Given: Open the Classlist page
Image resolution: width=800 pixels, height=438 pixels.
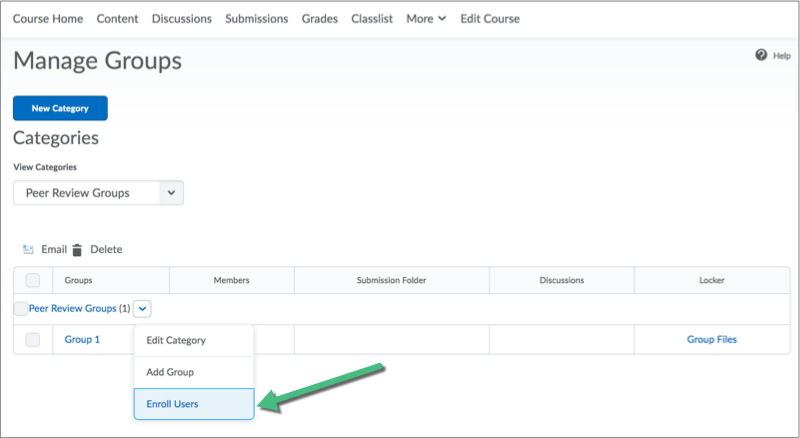Looking at the screenshot, I should (372, 19).
